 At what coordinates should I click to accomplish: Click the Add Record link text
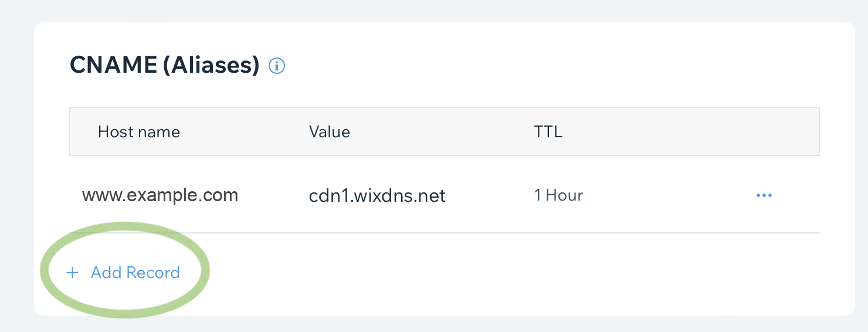(x=135, y=273)
